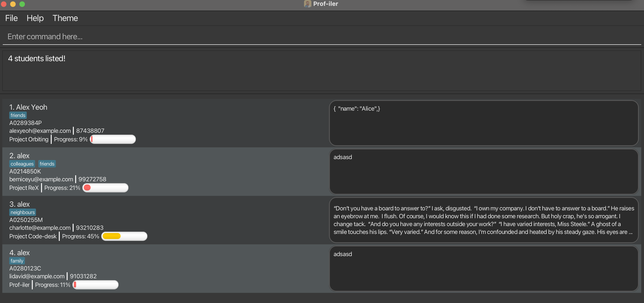The width and height of the screenshot is (644, 303).
Task: Click the 'adsasd' note of student 4
Action: click(484, 268)
